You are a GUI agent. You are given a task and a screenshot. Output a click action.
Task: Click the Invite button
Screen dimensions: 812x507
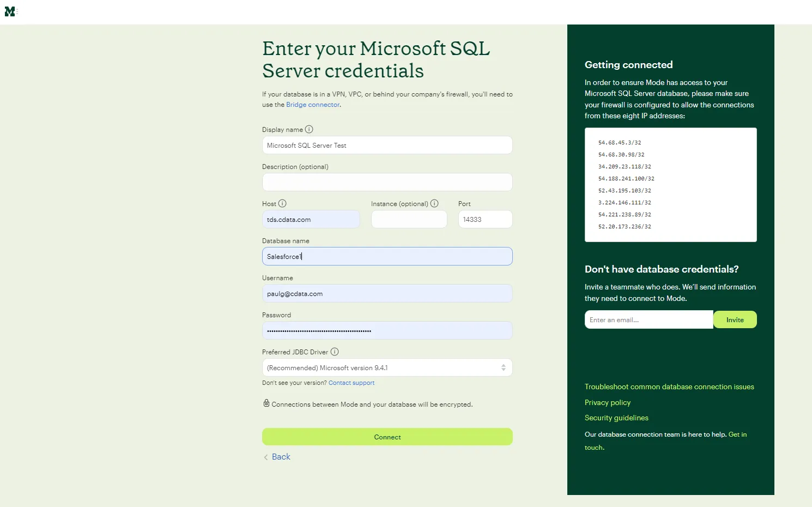(735, 319)
